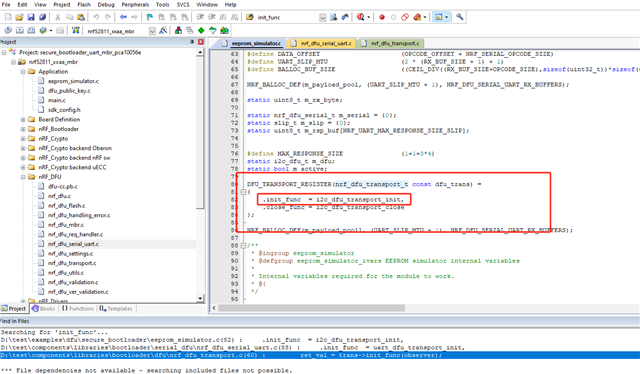The image size is (640, 374).
Task: Indent the selected lines
Action: pyautogui.click(x=200, y=17)
